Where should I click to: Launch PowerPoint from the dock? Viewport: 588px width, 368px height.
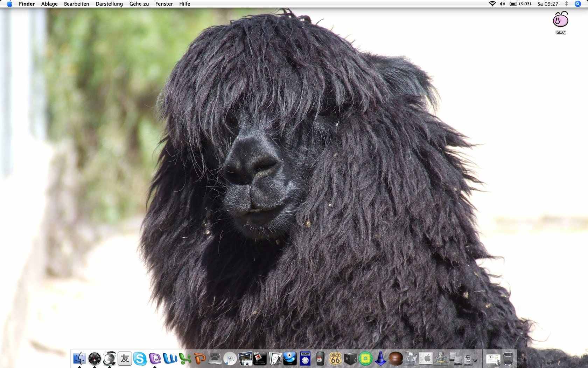coord(200,359)
